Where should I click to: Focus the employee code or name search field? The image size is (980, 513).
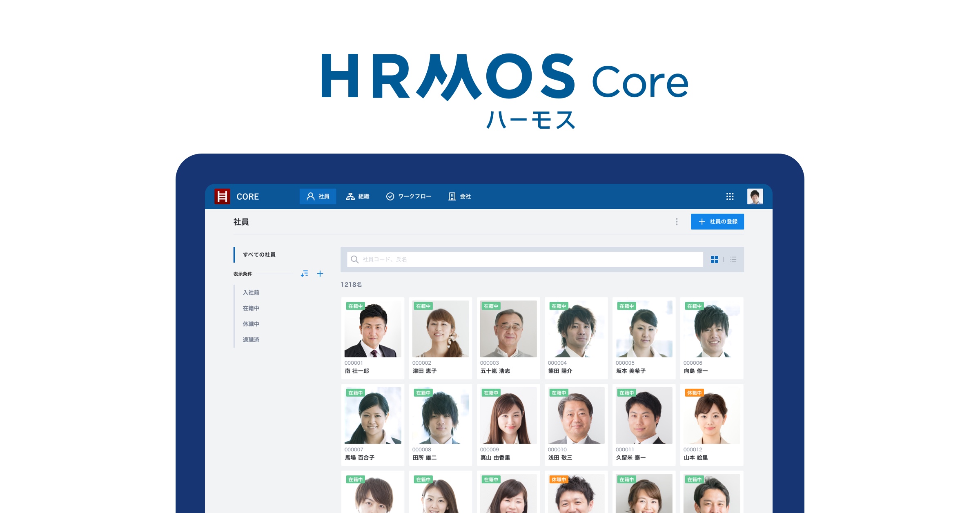click(525, 259)
